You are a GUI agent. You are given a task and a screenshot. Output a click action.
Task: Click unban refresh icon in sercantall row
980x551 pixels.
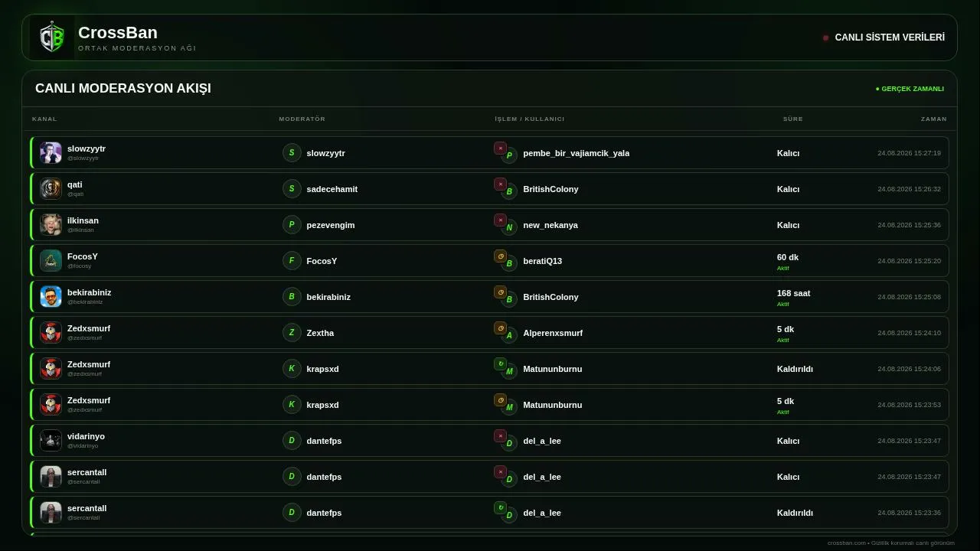[x=500, y=508]
